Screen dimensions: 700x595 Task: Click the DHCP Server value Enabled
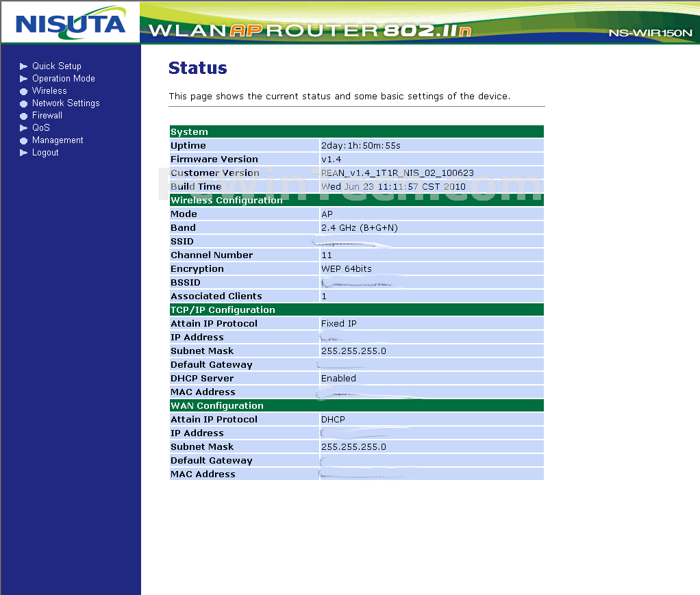(338, 379)
